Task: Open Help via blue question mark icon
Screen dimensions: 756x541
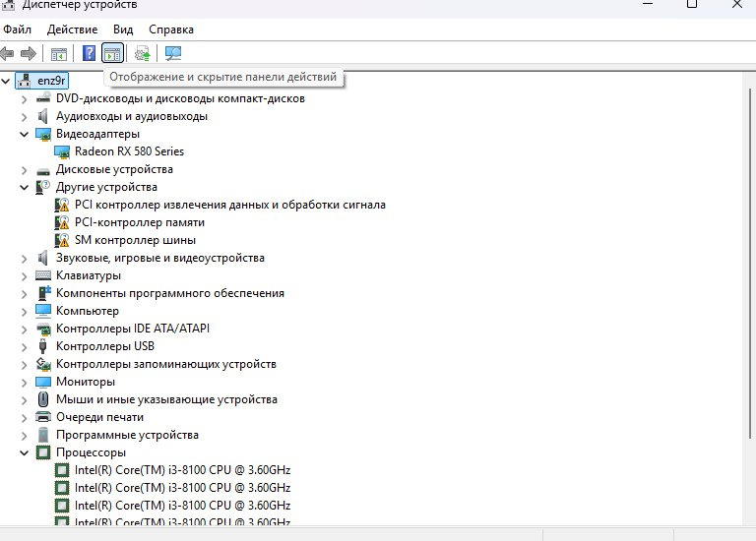Action: coord(89,53)
